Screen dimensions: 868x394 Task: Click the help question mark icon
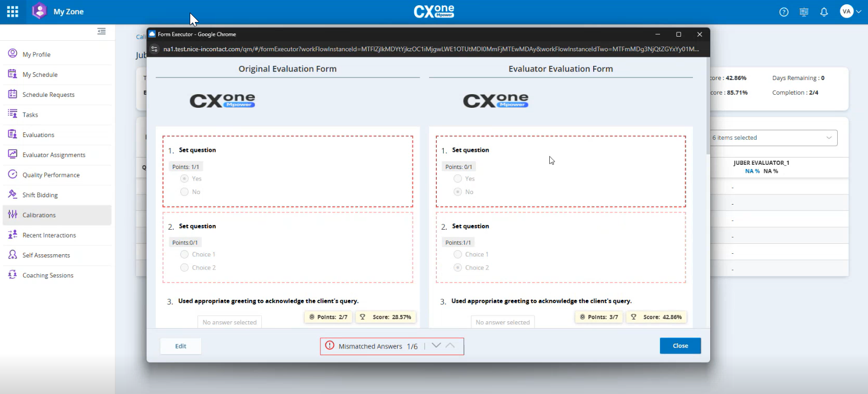coord(784,12)
